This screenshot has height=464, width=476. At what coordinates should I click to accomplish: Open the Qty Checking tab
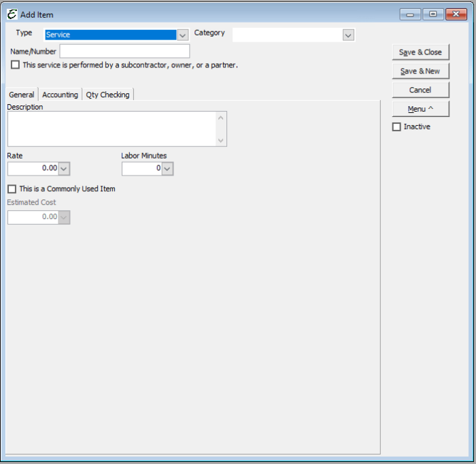pos(107,95)
